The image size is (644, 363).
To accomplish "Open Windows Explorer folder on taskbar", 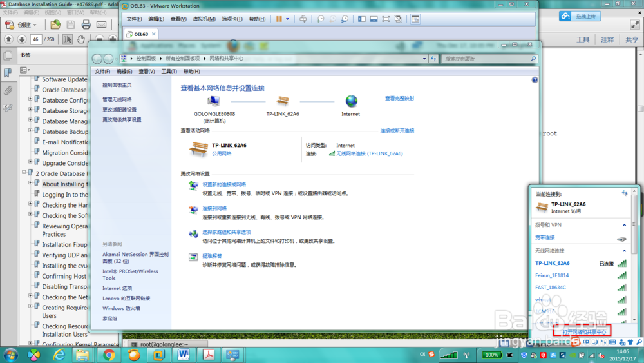I will pyautogui.click(x=82, y=355).
